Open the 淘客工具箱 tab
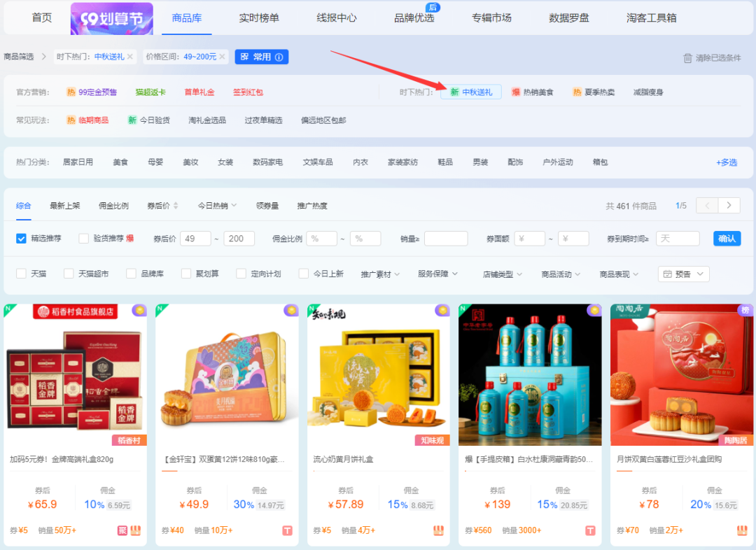 [652, 17]
